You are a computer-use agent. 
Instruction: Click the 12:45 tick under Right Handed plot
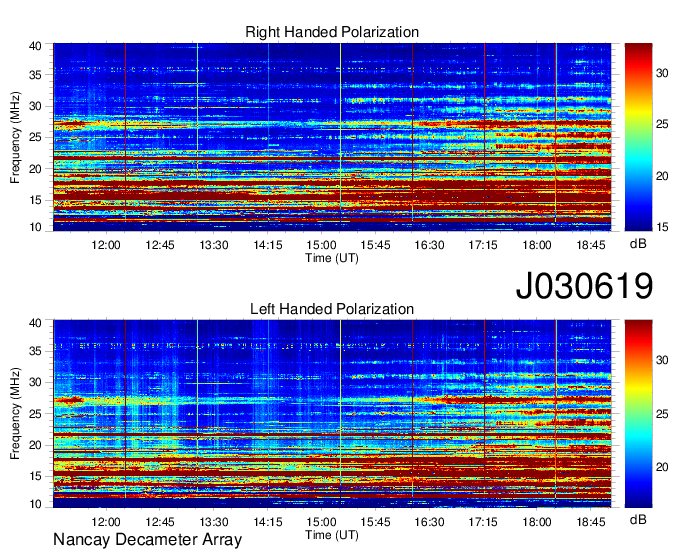click(160, 245)
